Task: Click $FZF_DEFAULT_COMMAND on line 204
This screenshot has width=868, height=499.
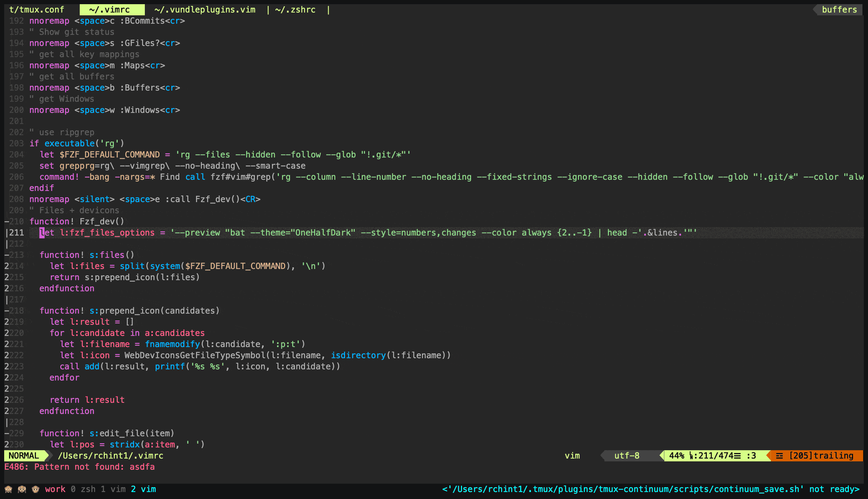Action: click(110, 155)
